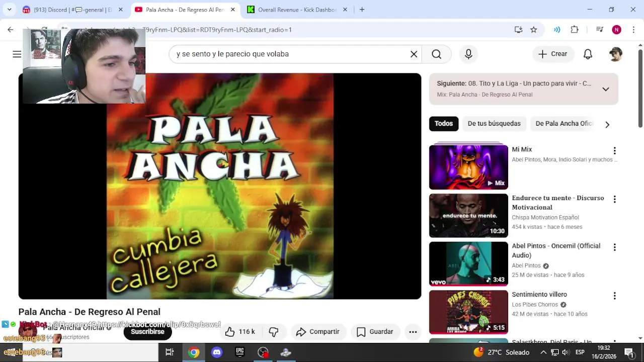This screenshot has height=362, width=644.
Task: Open Los Pibes Chorros channel link
Action: (x=535, y=305)
